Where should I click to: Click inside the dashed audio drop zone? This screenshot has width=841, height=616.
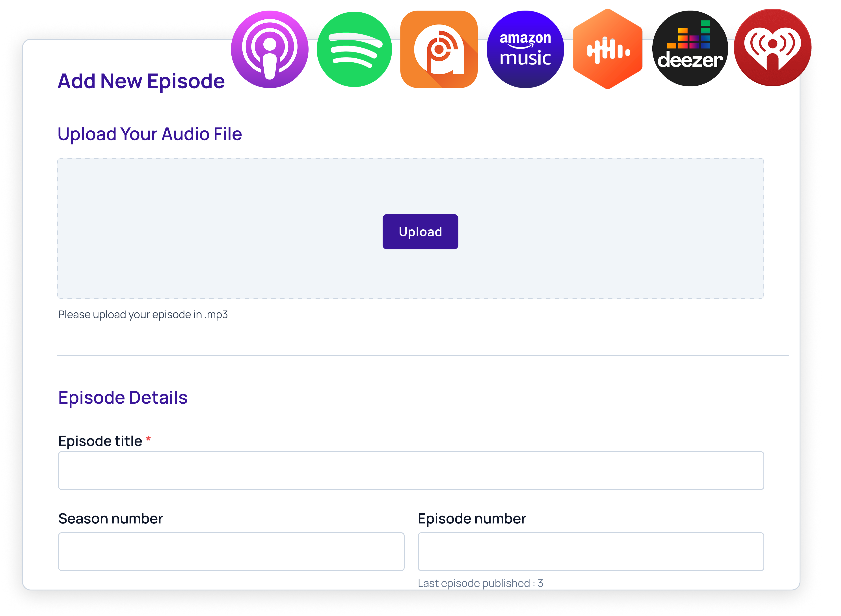click(224, 228)
